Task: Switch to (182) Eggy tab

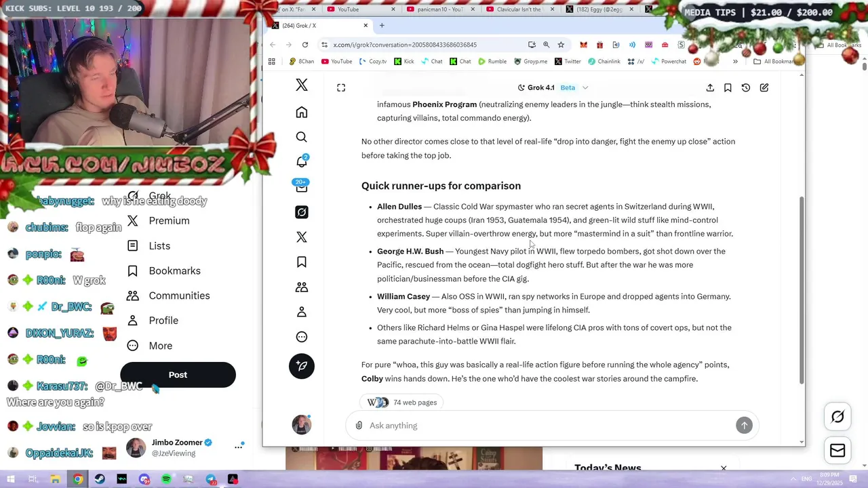Action: pos(599,9)
